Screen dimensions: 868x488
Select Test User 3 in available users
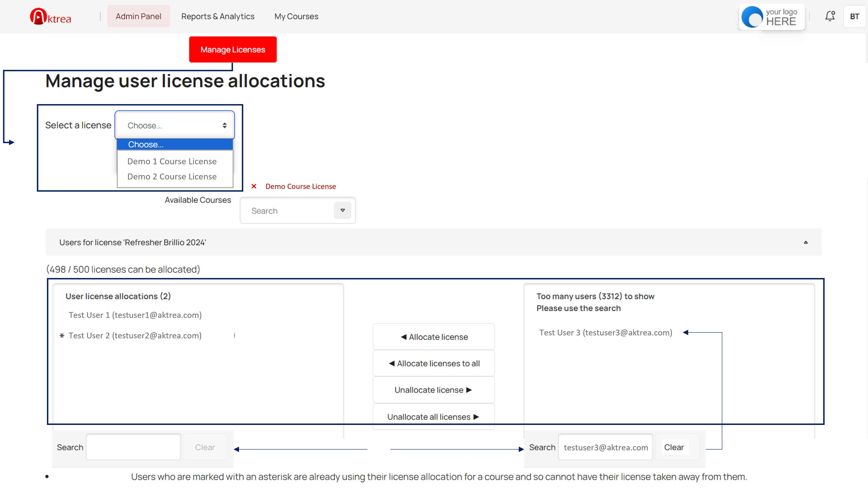pyautogui.click(x=605, y=332)
